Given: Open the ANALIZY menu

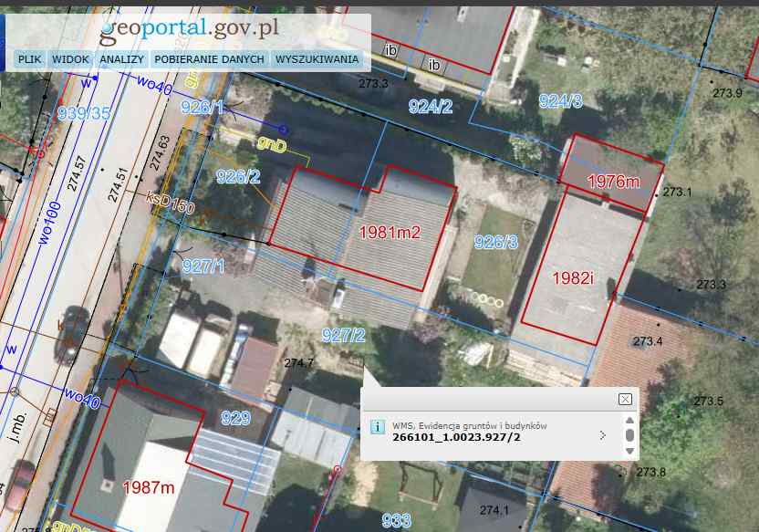Looking at the screenshot, I should click(x=122, y=59).
